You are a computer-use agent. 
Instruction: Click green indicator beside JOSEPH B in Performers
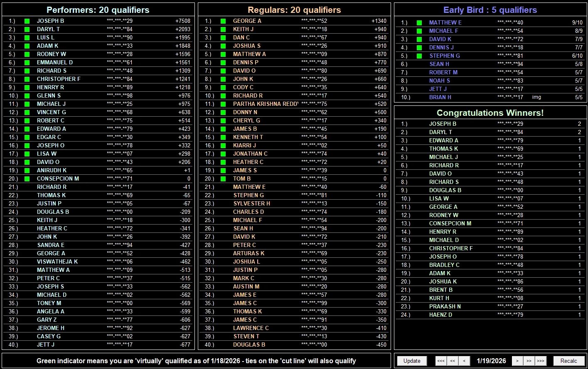point(27,21)
